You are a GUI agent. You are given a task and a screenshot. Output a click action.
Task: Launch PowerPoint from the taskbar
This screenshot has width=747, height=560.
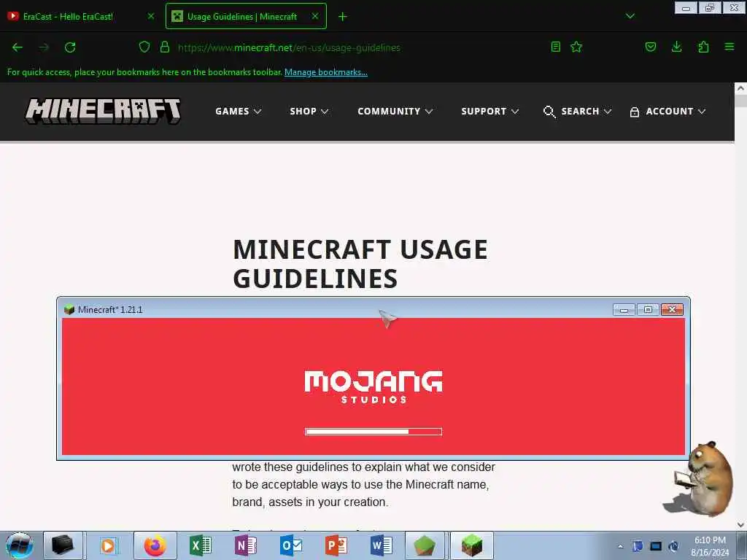pos(336,545)
